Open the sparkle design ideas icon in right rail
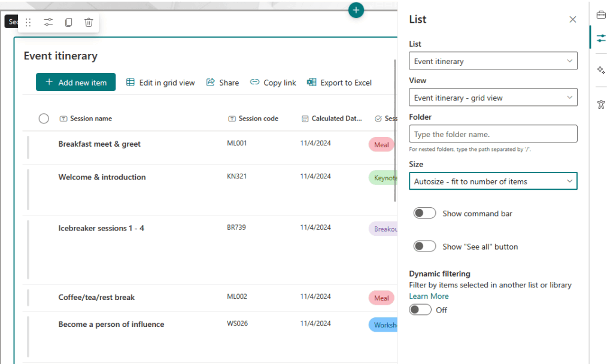Image resolution: width=613 pixels, height=364 pixels. [601, 70]
